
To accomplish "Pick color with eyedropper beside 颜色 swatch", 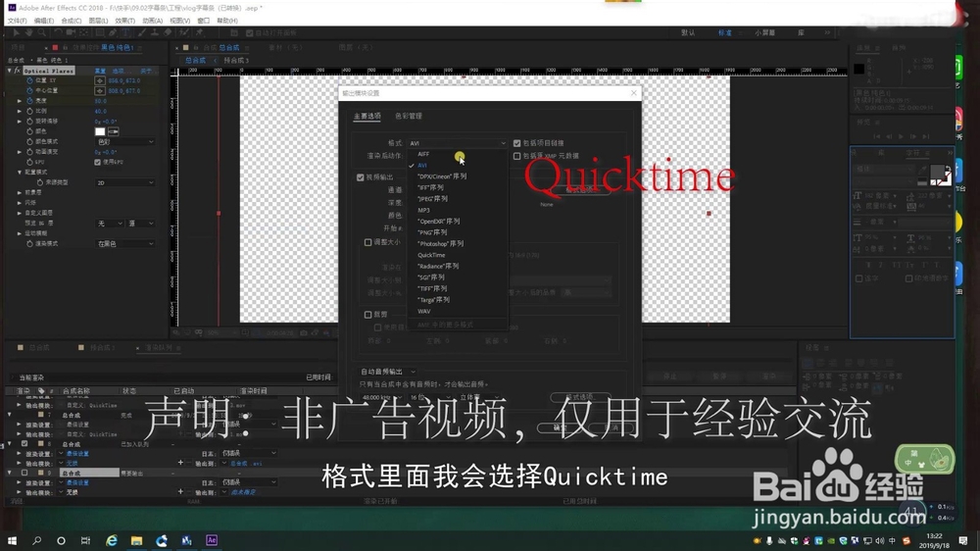I will 113,131.
